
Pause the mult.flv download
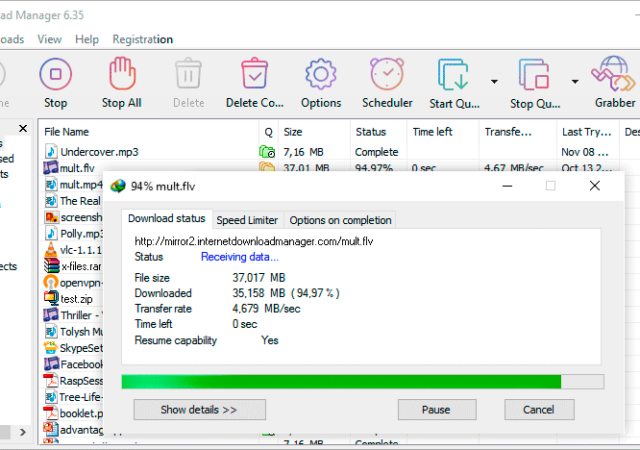(437, 410)
